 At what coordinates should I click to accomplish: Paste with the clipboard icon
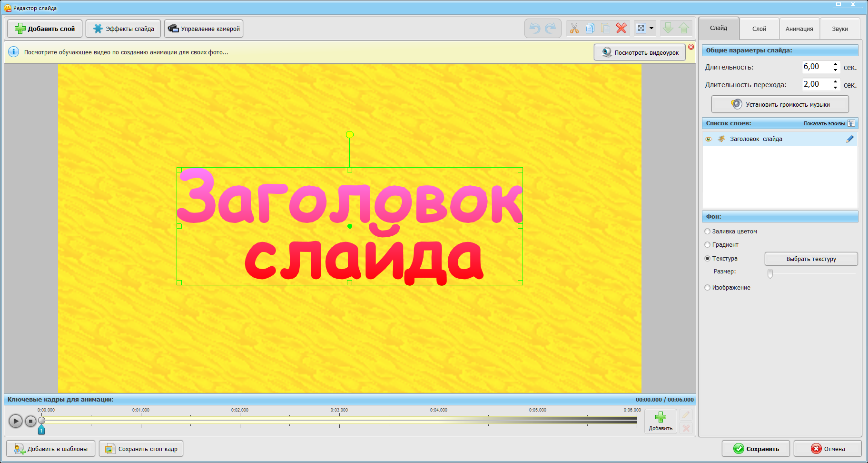pyautogui.click(x=605, y=29)
